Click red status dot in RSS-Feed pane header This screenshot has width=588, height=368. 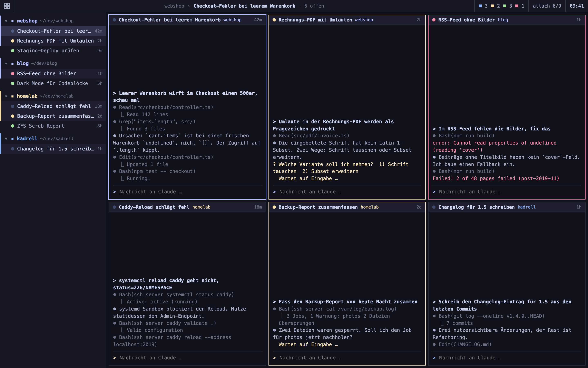click(434, 20)
